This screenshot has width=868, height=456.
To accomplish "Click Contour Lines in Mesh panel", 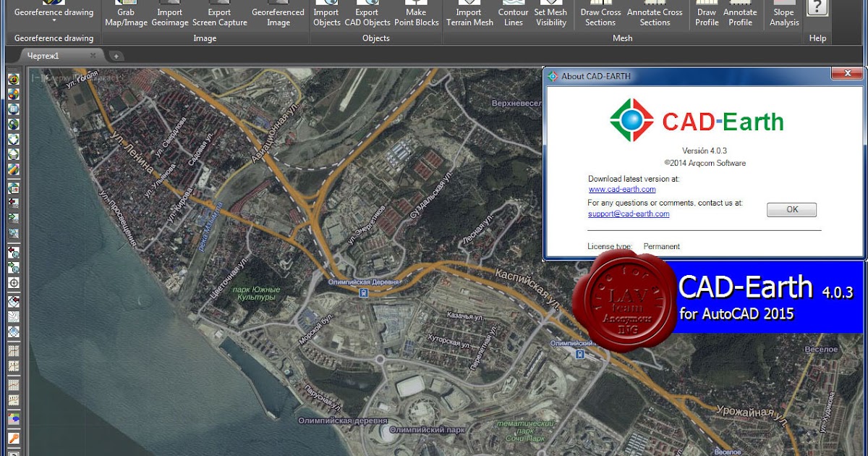I will click(514, 14).
